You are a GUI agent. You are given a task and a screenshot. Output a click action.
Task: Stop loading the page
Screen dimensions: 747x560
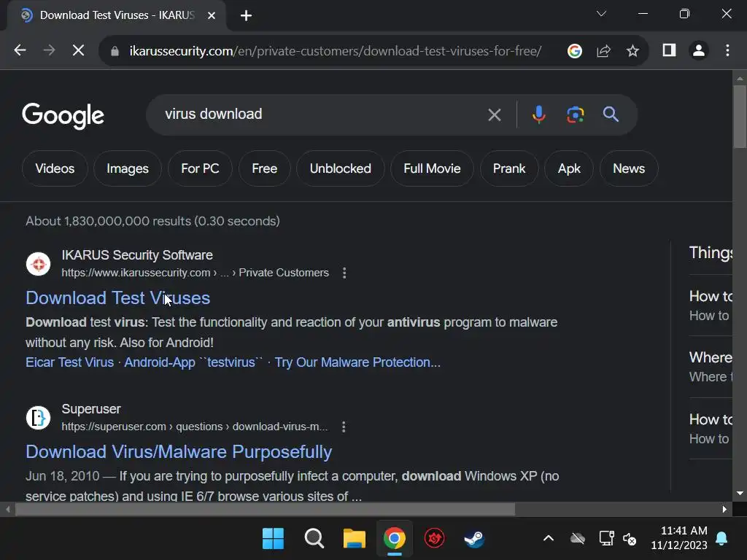point(79,50)
